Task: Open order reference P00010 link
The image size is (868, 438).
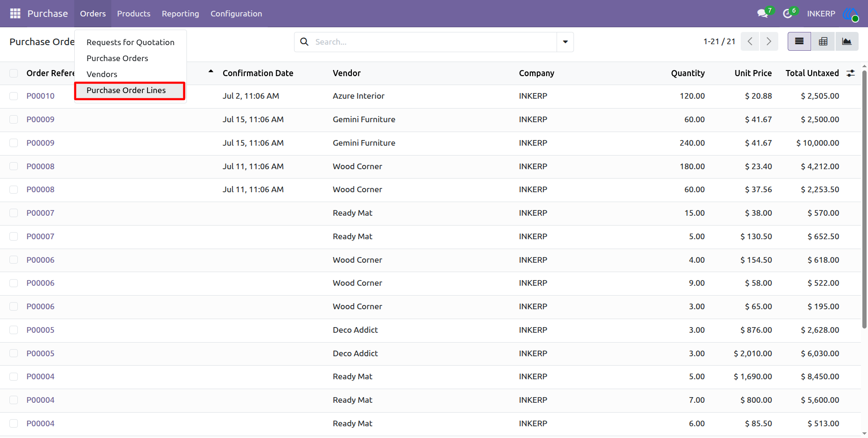Action: (40, 96)
